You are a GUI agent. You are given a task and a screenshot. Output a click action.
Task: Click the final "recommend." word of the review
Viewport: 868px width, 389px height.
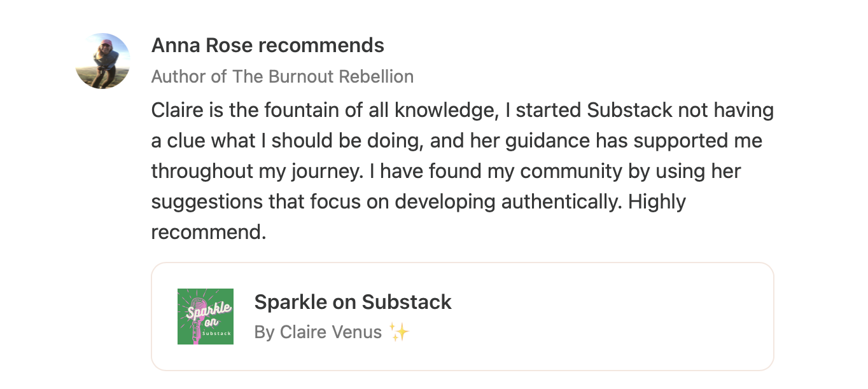(x=208, y=232)
